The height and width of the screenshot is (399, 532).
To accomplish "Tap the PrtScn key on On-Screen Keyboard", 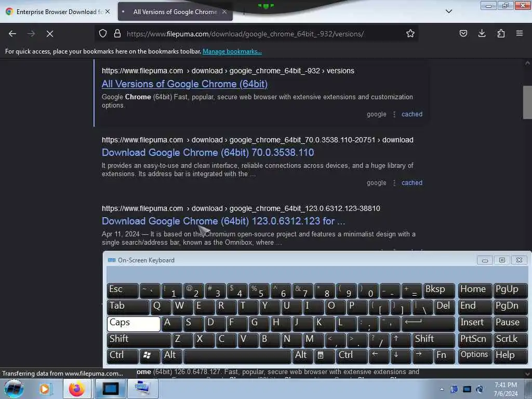I will tap(475, 340).
